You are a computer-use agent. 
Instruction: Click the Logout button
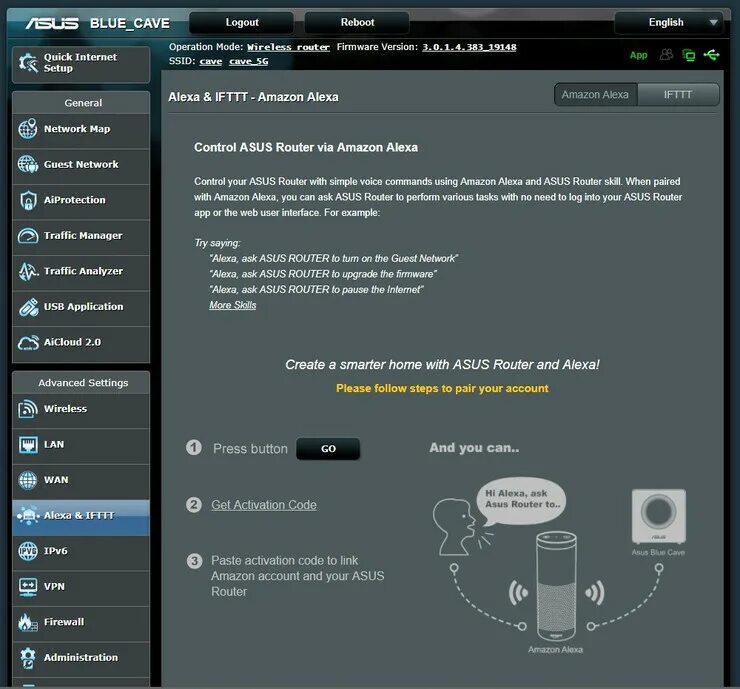tap(242, 22)
